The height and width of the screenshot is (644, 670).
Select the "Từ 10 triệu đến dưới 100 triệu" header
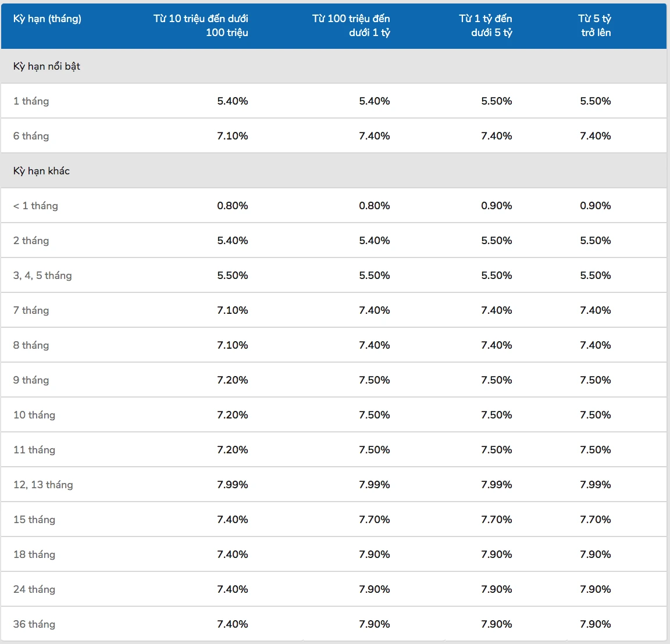[201, 26]
